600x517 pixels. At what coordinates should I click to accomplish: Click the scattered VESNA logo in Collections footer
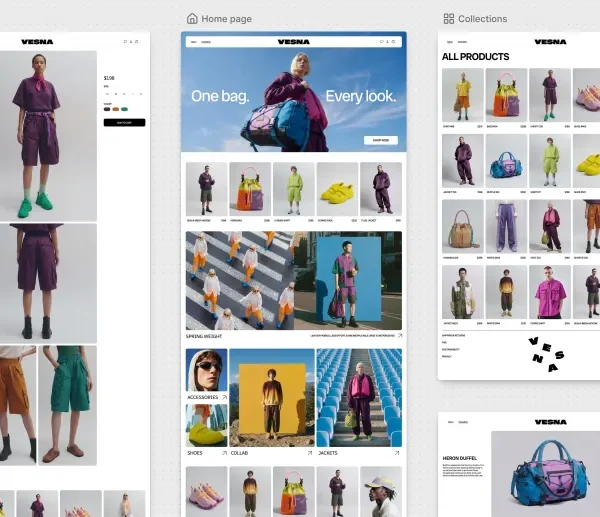tap(546, 354)
